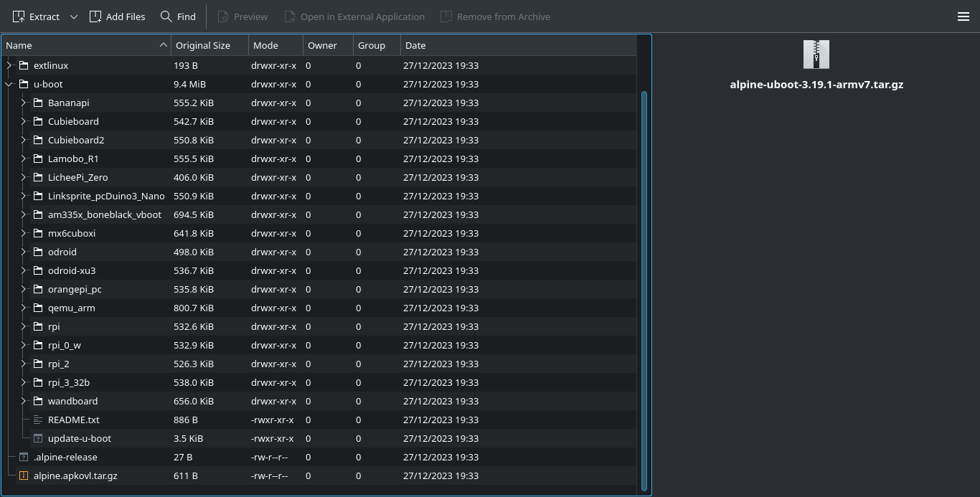
Task: Click Open in External Application icon
Action: point(289,16)
